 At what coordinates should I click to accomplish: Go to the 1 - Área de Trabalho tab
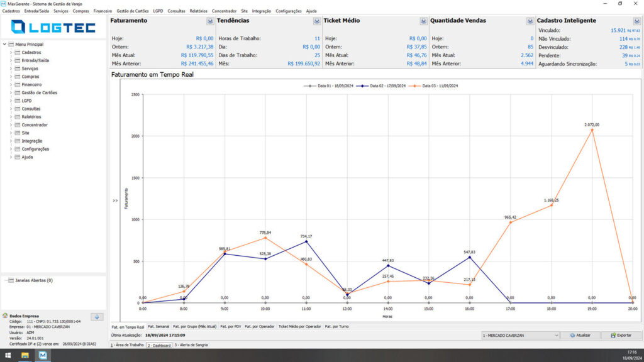tap(127, 345)
